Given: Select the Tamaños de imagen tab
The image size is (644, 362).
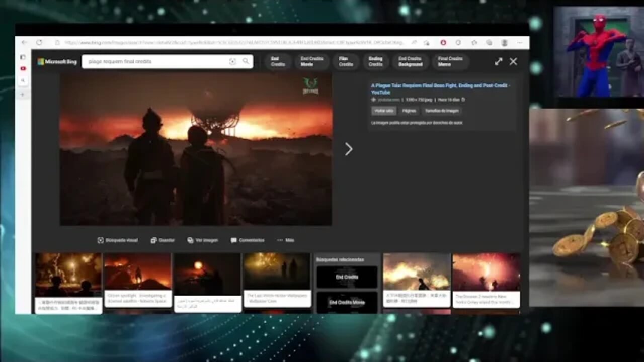Looking at the screenshot, I should 442,111.
